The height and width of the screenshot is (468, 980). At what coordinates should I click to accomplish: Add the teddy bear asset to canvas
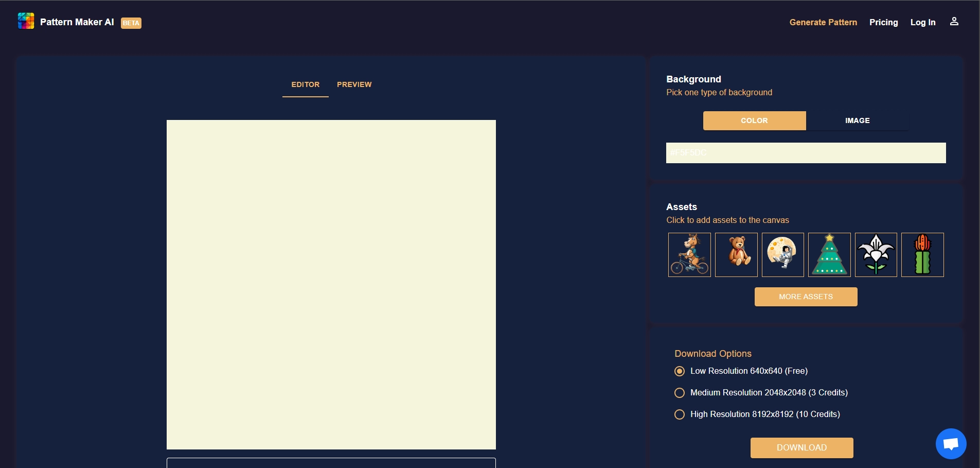736,255
